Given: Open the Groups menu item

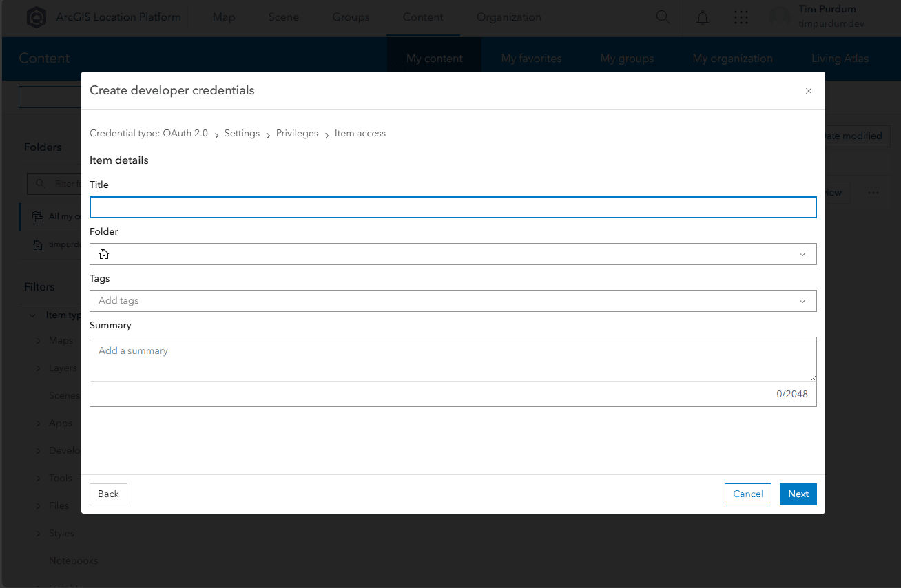Looking at the screenshot, I should pyautogui.click(x=351, y=17).
